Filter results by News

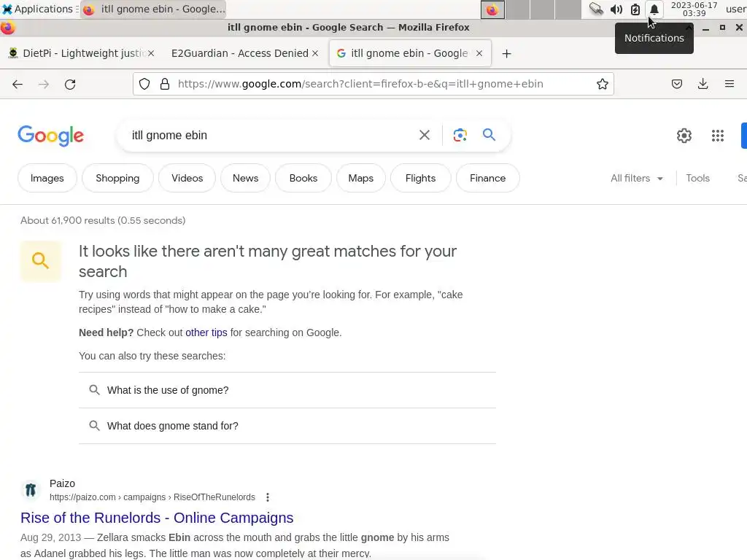coord(245,178)
